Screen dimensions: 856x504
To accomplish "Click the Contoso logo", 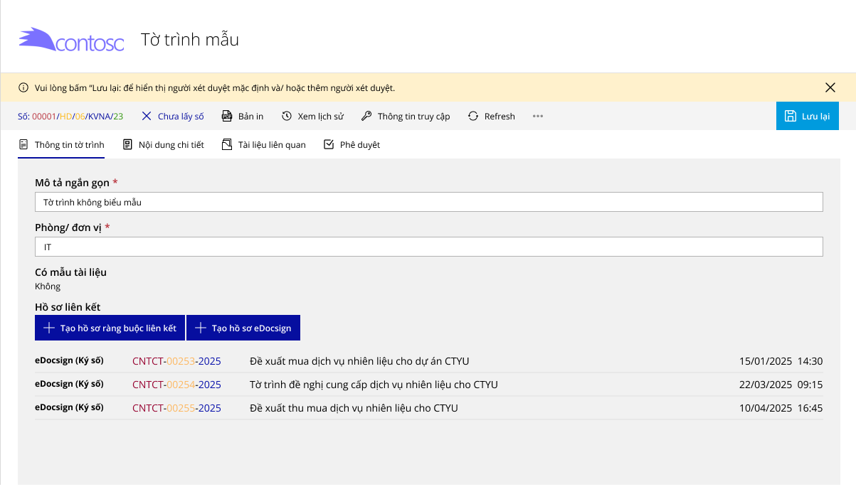I will (x=71, y=40).
